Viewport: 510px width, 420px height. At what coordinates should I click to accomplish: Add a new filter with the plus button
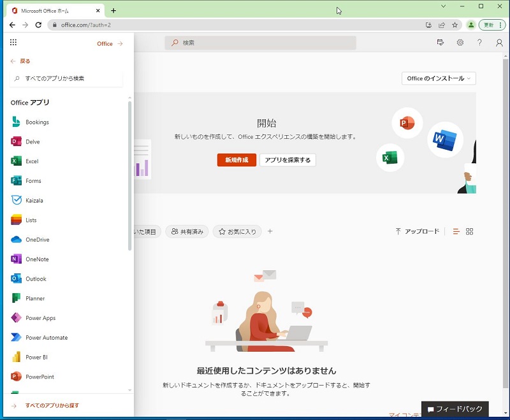point(270,231)
